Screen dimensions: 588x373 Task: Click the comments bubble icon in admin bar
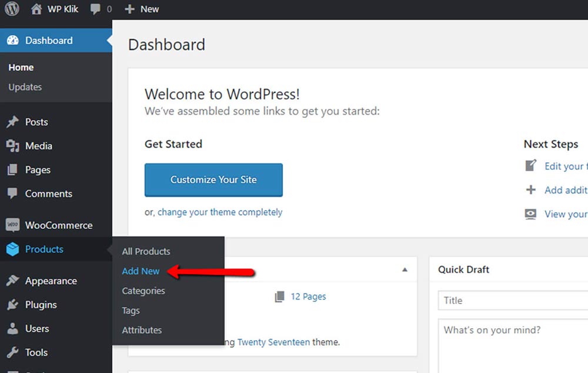[x=95, y=9]
